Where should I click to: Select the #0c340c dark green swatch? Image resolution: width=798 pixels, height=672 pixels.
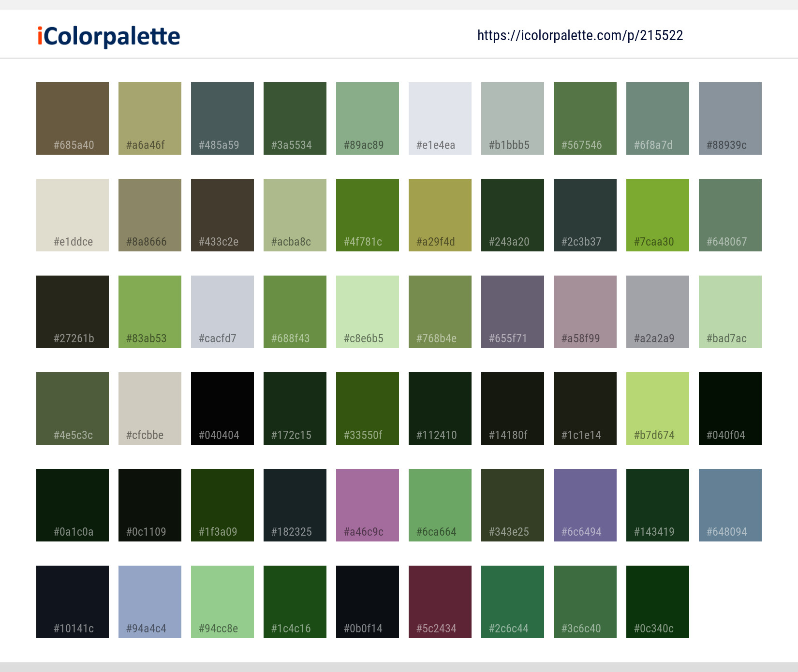pos(658,602)
